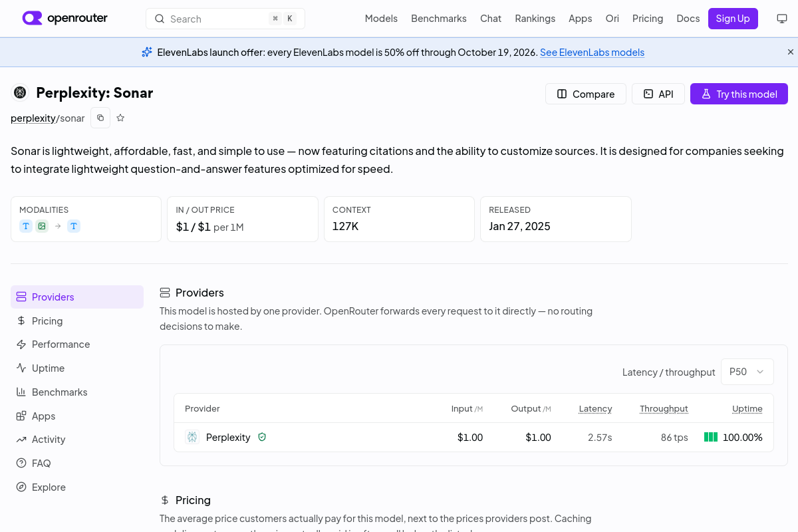Copy the perplexity/sonar model slug
Screen dimensions: 798x532
coord(100,118)
